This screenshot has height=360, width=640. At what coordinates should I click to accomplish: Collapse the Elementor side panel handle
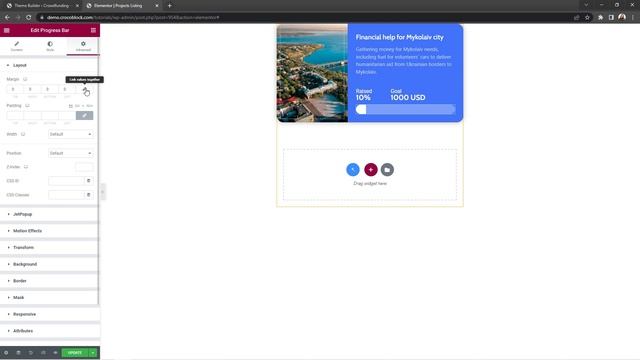(x=102, y=192)
